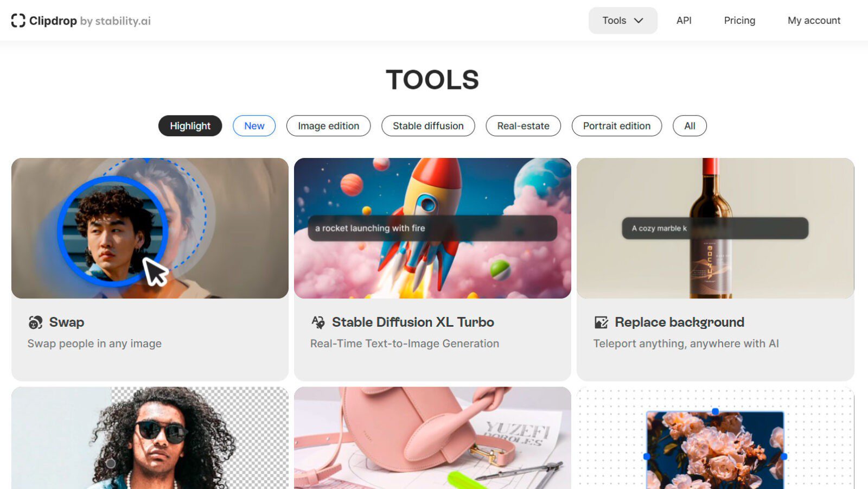This screenshot has height=489, width=868.
Task: Open the API page
Action: [684, 21]
